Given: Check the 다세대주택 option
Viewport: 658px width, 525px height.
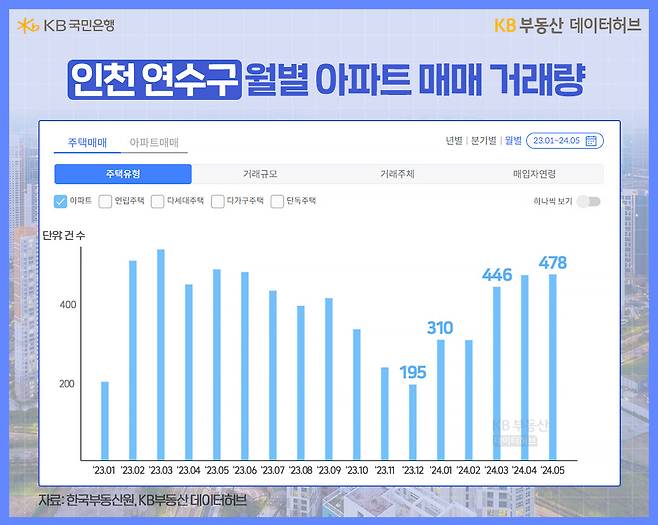Looking at the screenshot, I should pyautogui.click(x=157, y=201).
